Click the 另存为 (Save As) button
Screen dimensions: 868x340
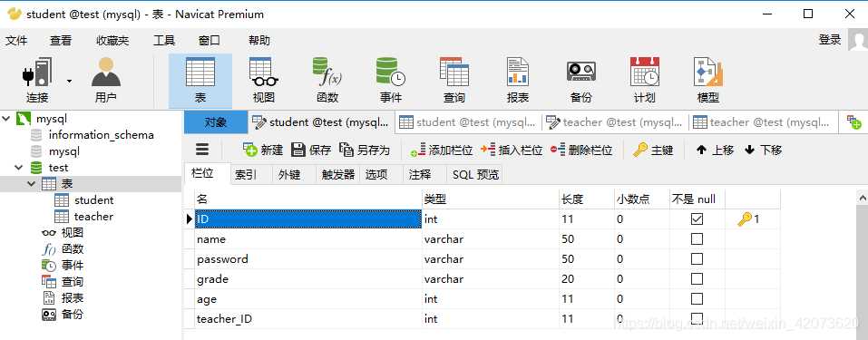click(365, 150)
